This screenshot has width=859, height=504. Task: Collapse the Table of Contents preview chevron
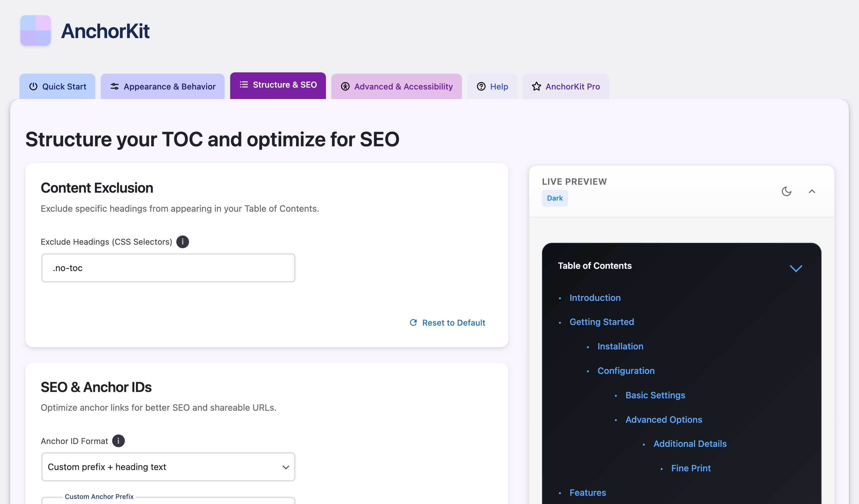pyautogui.click(x=796, y=269)
